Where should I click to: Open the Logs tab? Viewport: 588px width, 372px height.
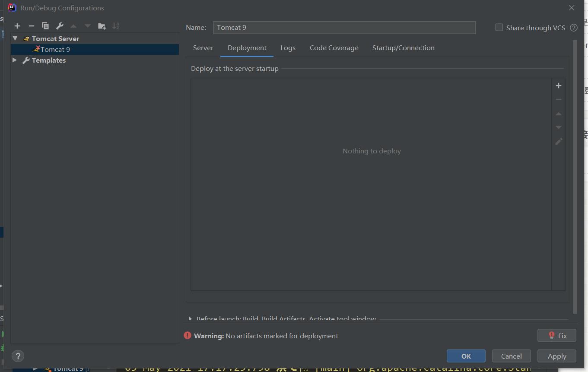click(x=288, y=48)
